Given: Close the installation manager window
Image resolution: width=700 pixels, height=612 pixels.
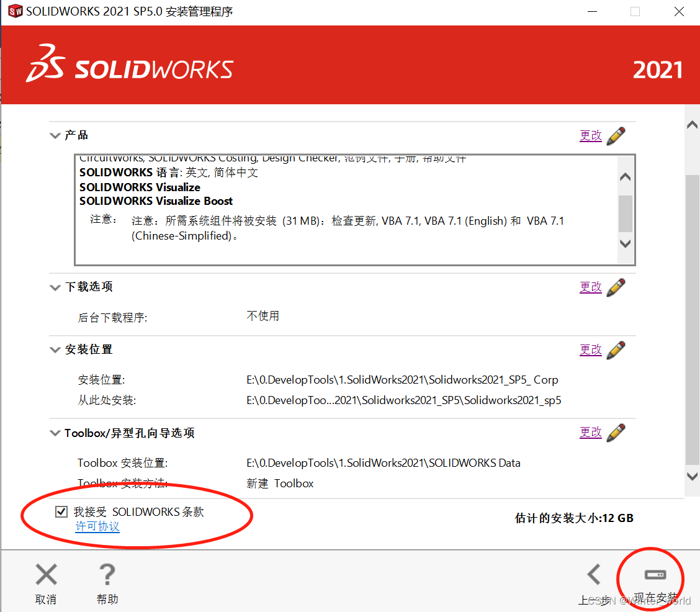Looking at the screenshot, I should (x=678, y=12).
